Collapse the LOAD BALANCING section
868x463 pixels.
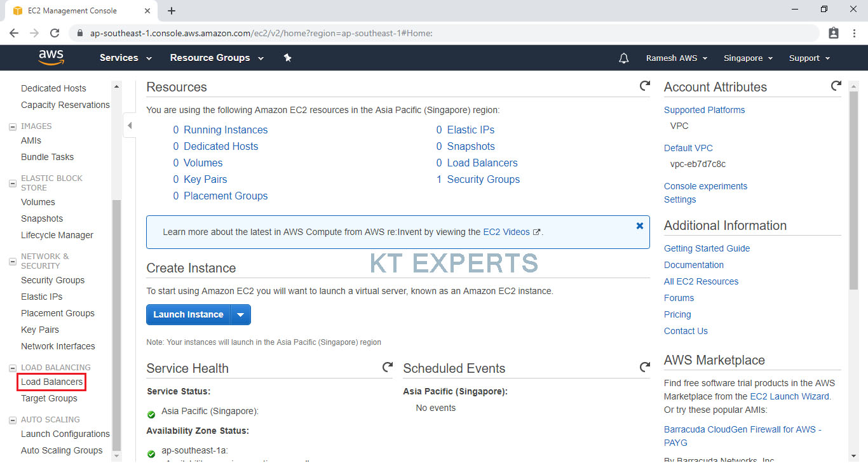coord(13,368)
